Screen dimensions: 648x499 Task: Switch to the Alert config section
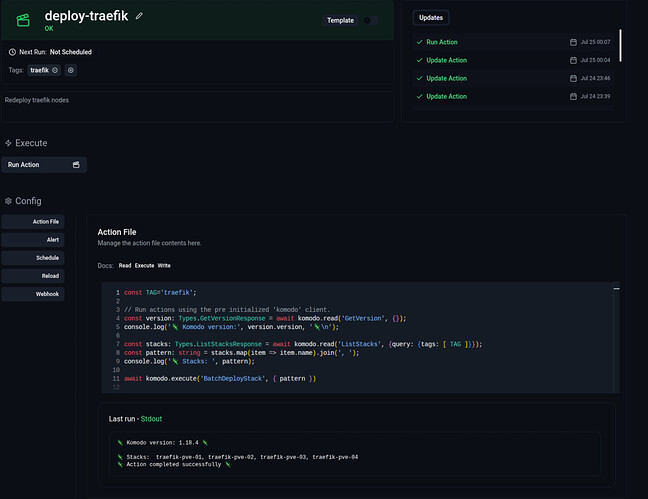coord(33,240)
